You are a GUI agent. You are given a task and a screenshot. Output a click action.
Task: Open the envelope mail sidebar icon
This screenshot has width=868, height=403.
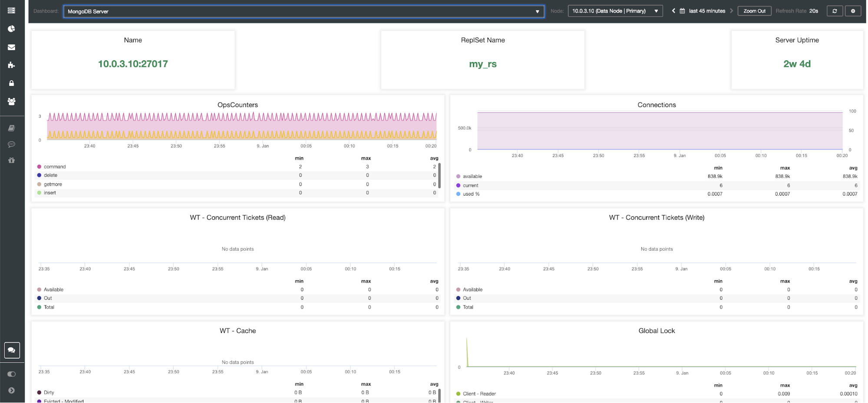click(x=12, y=47)
